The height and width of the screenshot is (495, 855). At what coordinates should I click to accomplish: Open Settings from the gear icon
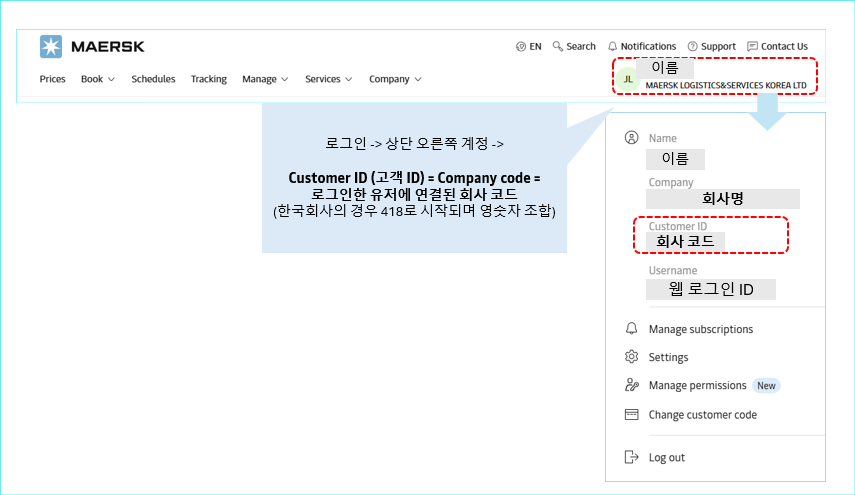coord(631,357)
